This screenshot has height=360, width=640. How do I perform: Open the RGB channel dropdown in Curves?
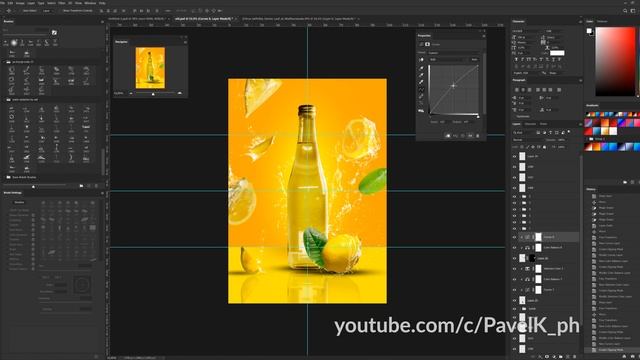[x=448, y=60]
